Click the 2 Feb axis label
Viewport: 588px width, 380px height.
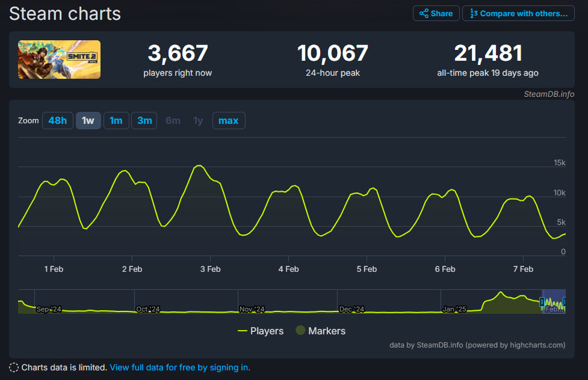pyautogui.click(x=132, y=269)
